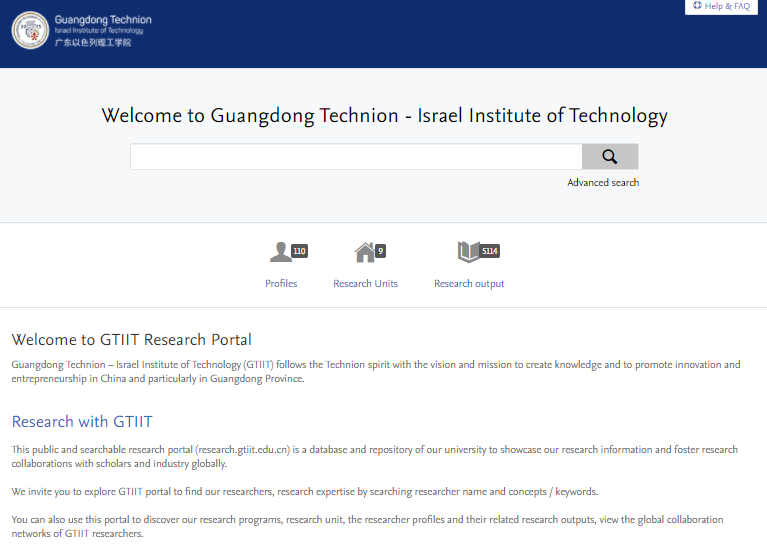Click the research.gtiit.edu.cn address in paragraph
767x551 pixels.
pyautogui.click(x=243, y=450)
